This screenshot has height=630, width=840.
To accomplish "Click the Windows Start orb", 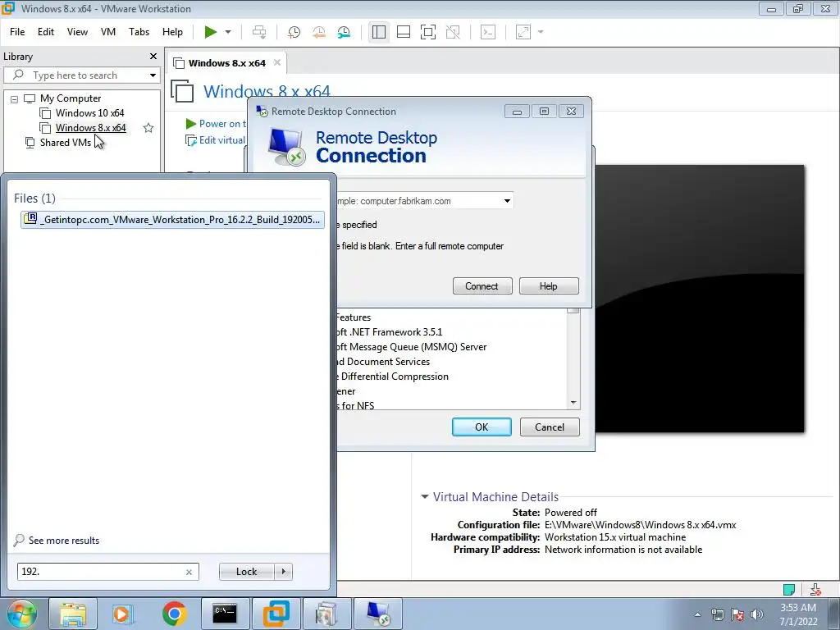I will coord(21,614).
